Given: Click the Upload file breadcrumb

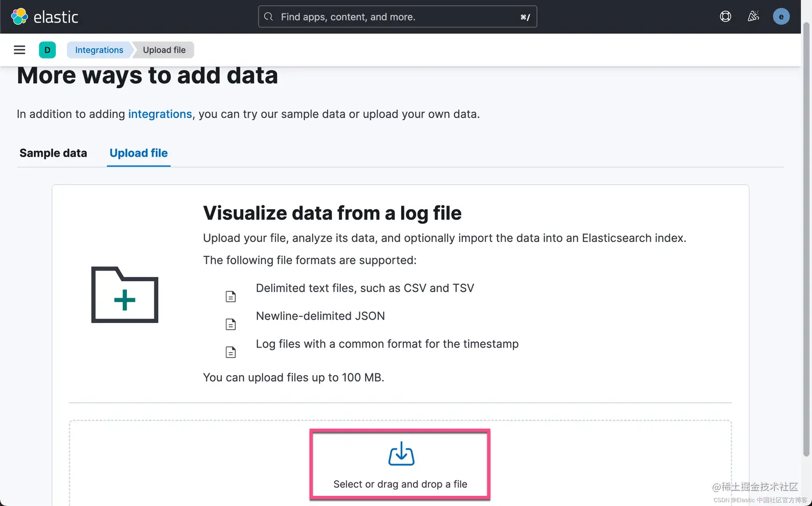Looking at the screenshot, I should pos(164,50).
